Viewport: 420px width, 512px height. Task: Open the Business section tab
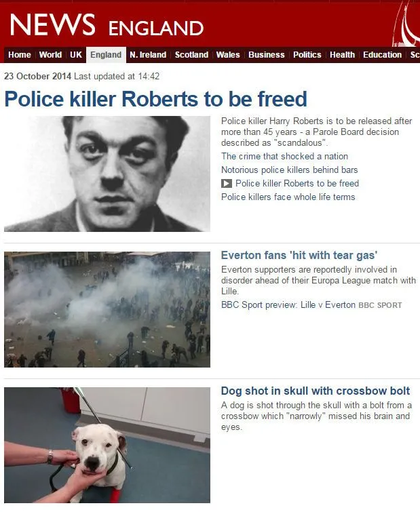(267, 55)
